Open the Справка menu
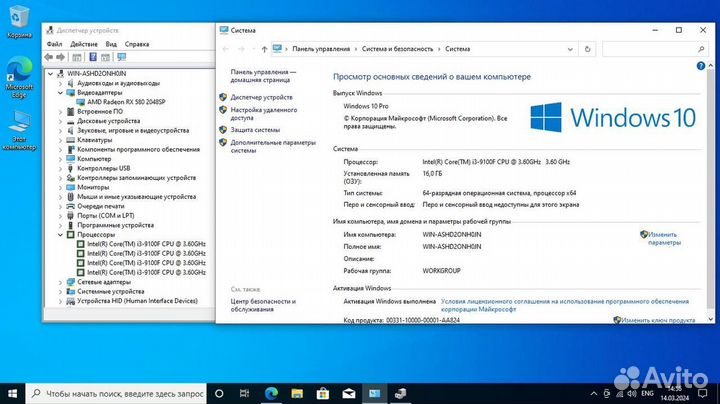 (x=137, y=44)
